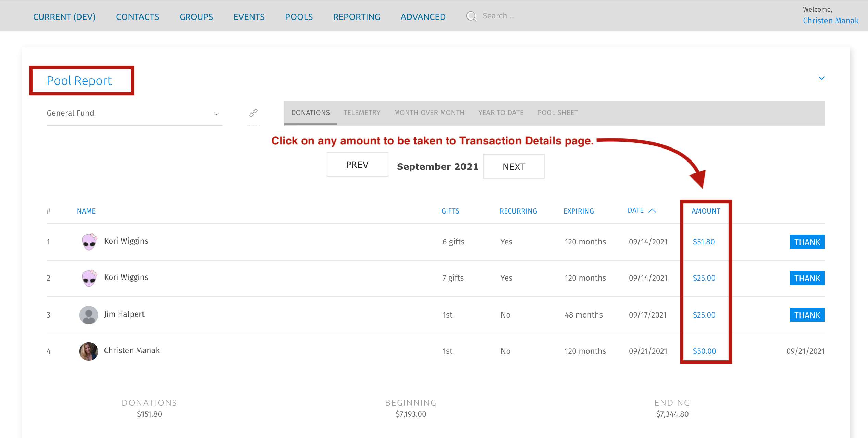
Task: Toggle Date column sort arrow
Action: 652,211
